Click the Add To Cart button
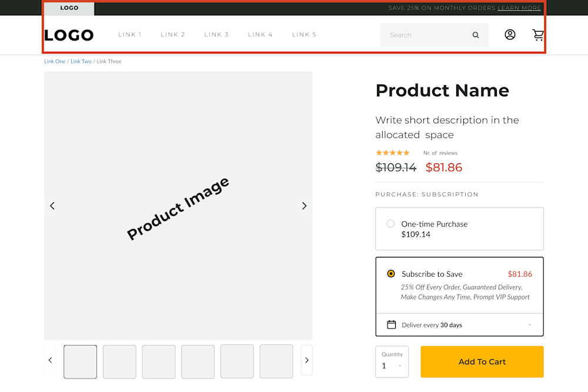The image size is (588, 392). coord(482,362)
